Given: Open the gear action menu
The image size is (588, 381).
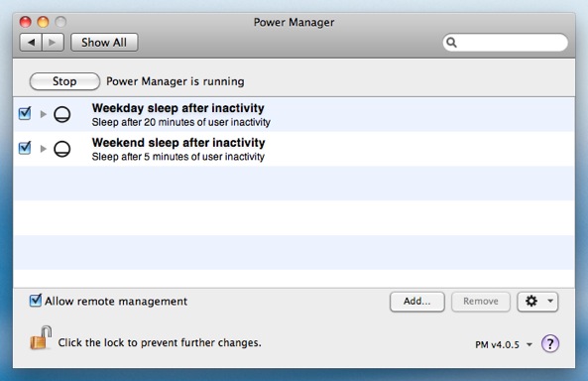Looking at the screenshot, I should click(x=537, y=302).
